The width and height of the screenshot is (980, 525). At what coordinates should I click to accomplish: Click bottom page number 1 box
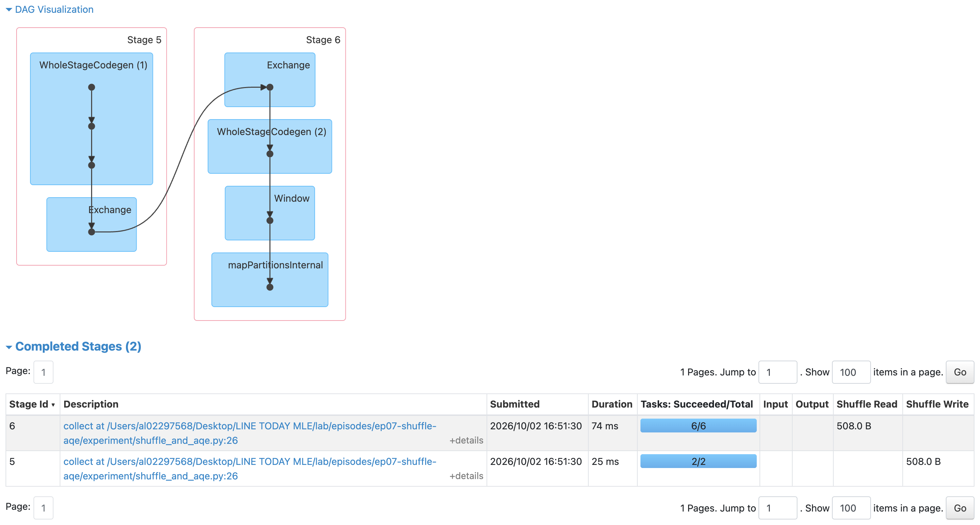click(x=43, y=508)
